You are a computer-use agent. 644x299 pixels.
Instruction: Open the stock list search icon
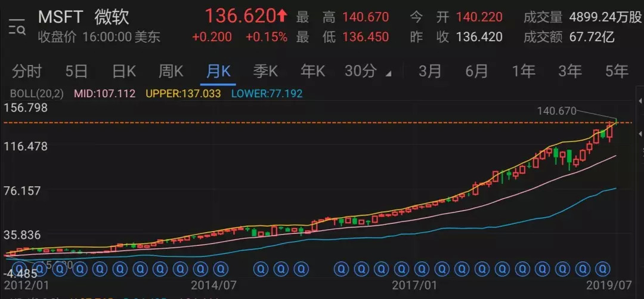tap(17, 26)
